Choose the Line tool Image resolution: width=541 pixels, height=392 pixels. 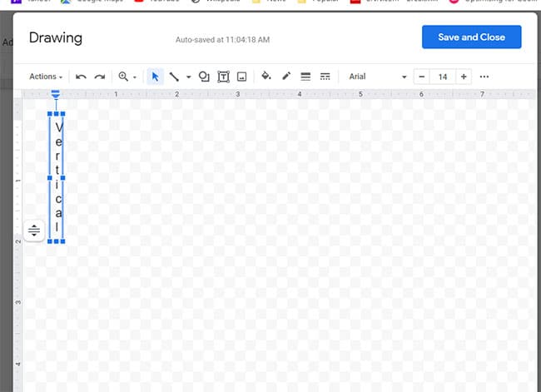pos(174,77)
